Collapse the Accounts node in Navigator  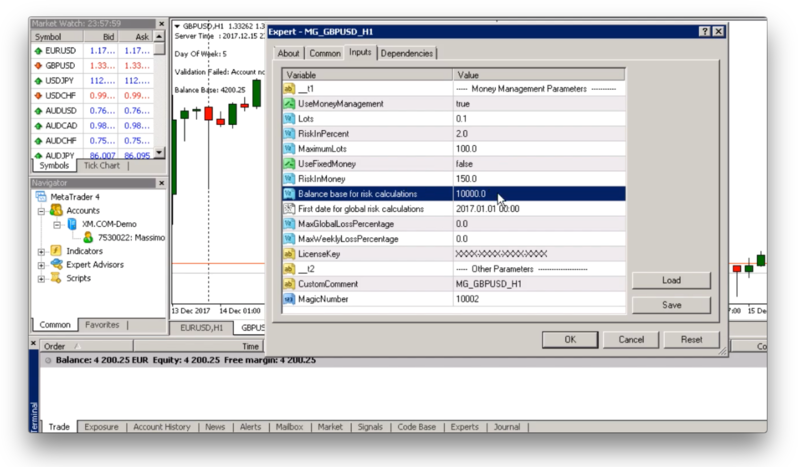pos(41,211)
